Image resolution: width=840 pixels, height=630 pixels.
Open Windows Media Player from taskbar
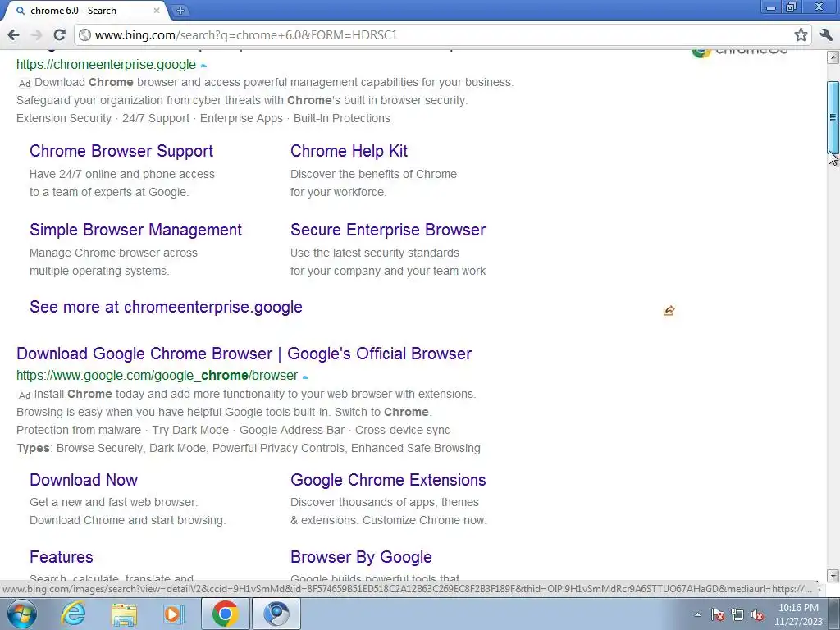click(173, 614)
